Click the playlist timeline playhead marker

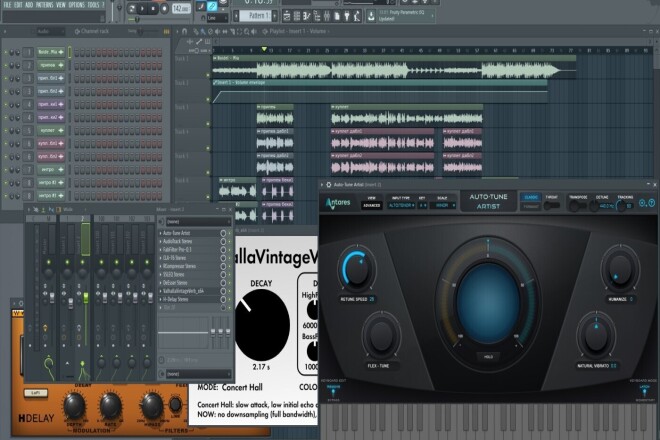click(264, 50)
